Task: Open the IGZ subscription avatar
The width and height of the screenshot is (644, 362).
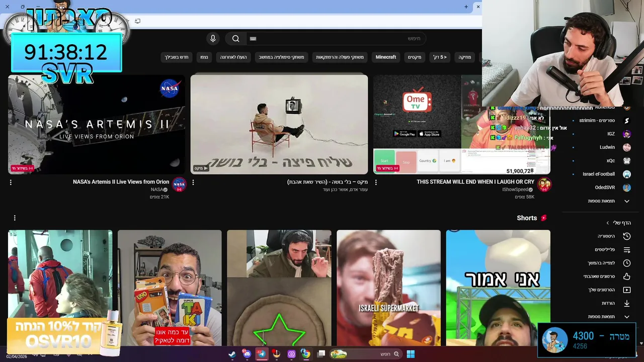Action: [x=627, y=134]
